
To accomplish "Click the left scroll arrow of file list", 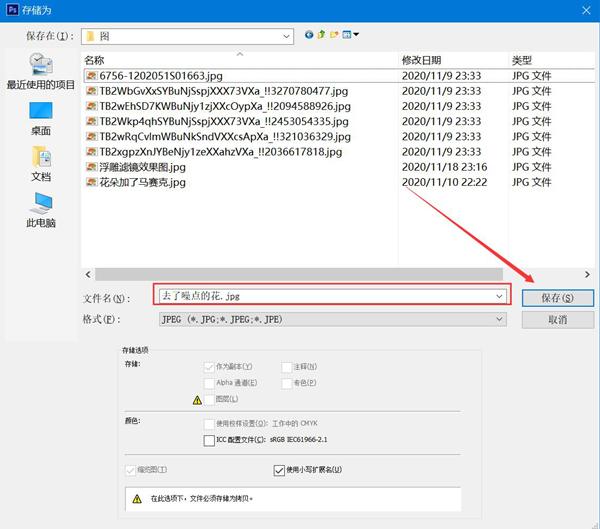I will (x=88, y=274).
